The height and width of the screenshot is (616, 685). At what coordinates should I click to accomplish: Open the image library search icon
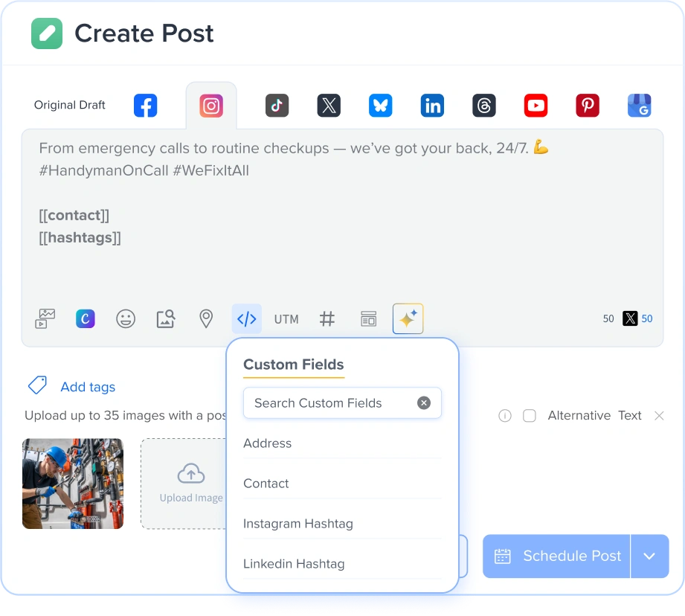pyautogui.click(x=166, y=318)
